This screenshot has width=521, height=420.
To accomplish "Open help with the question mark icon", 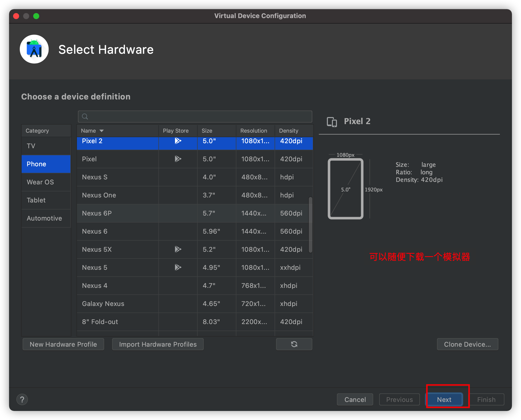I will click(22, 399).
